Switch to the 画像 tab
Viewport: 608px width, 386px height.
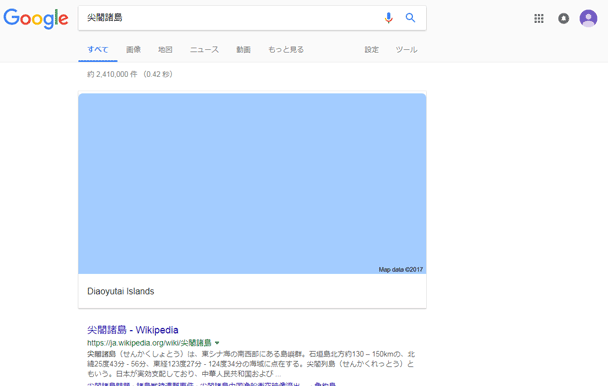(x=133, y=50)
